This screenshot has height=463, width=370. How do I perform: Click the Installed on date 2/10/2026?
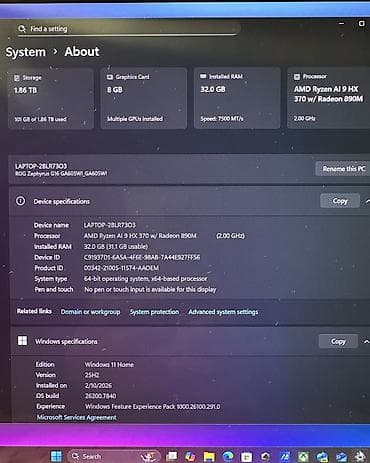[98, 386]
